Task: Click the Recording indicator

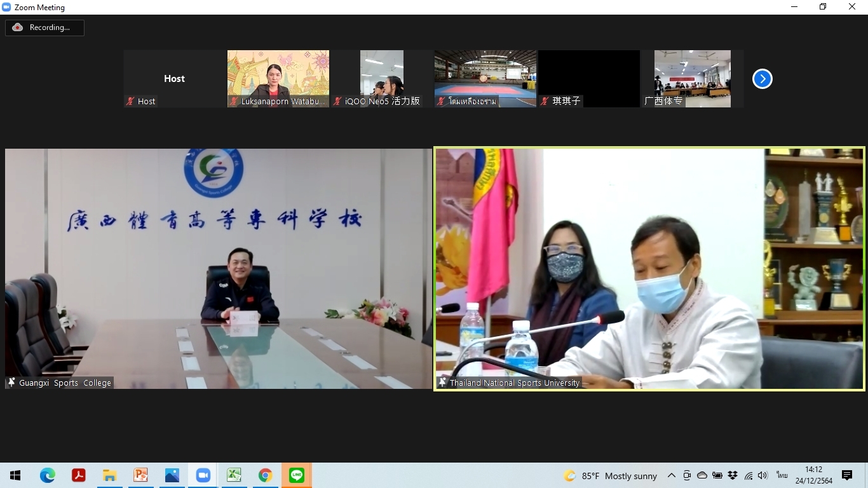Action: click(44, 27)
